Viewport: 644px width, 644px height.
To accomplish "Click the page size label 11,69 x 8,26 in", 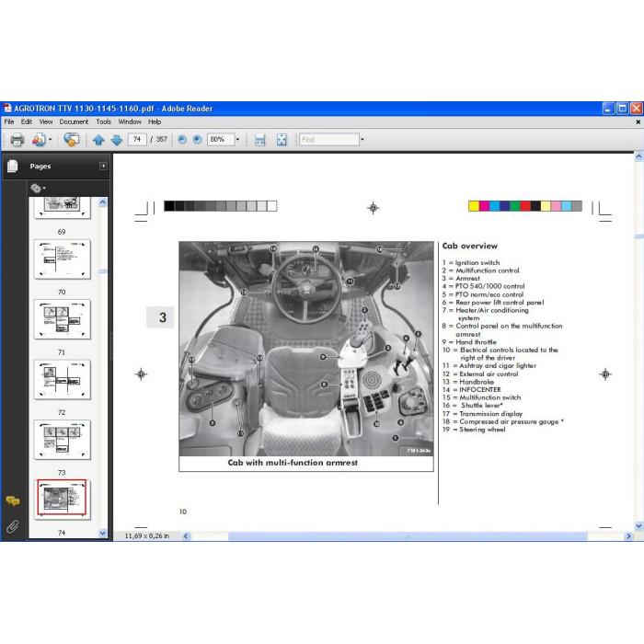I will point(146,536).
